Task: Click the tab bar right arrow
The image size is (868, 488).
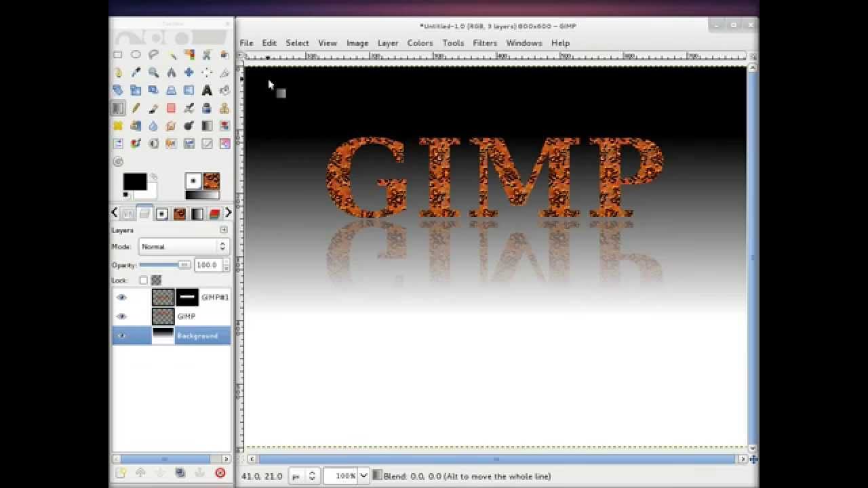Action: point(228,213)
